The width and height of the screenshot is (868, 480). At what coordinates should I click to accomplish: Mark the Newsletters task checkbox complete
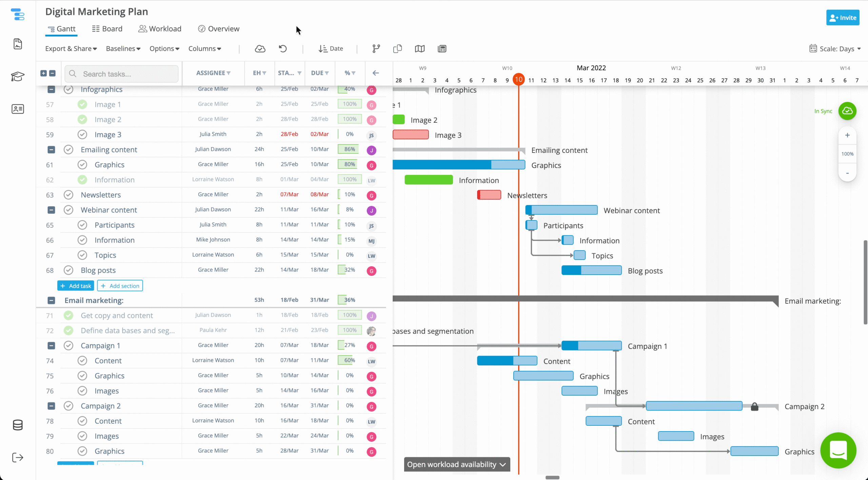(68, 195)
